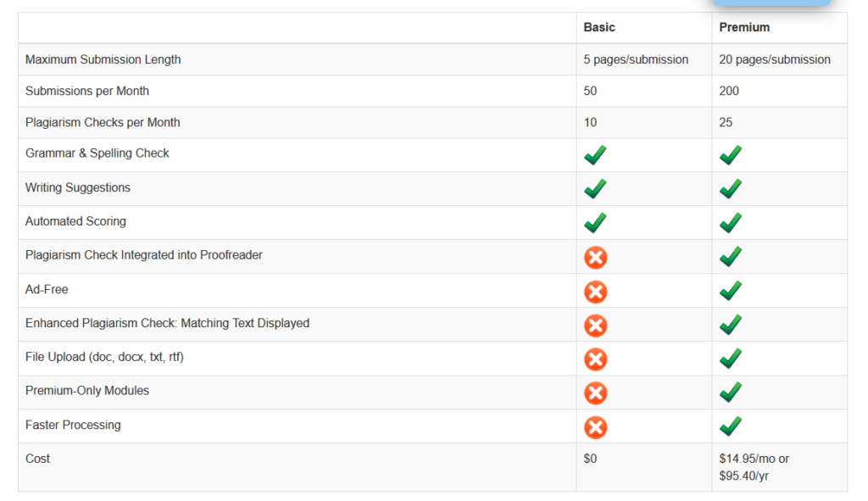Select the Premium column header
The image size is (868, 501).
click(x=744, y=27)
